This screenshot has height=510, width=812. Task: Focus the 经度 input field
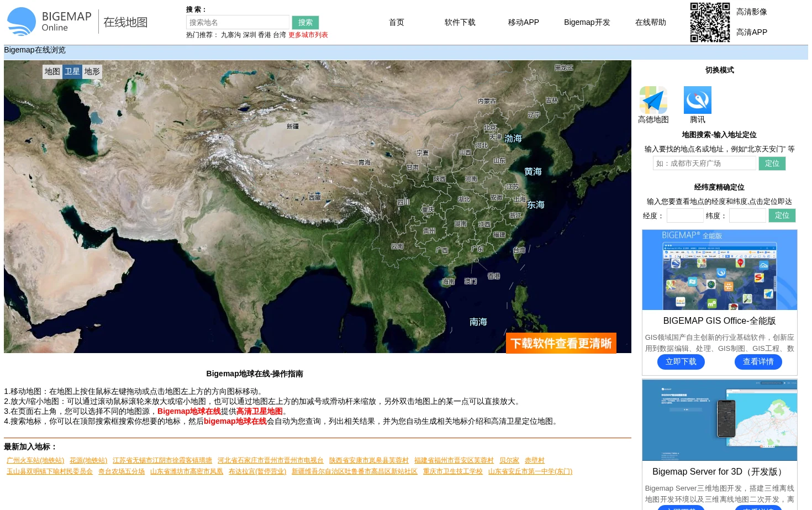click(x=685, y=215)
